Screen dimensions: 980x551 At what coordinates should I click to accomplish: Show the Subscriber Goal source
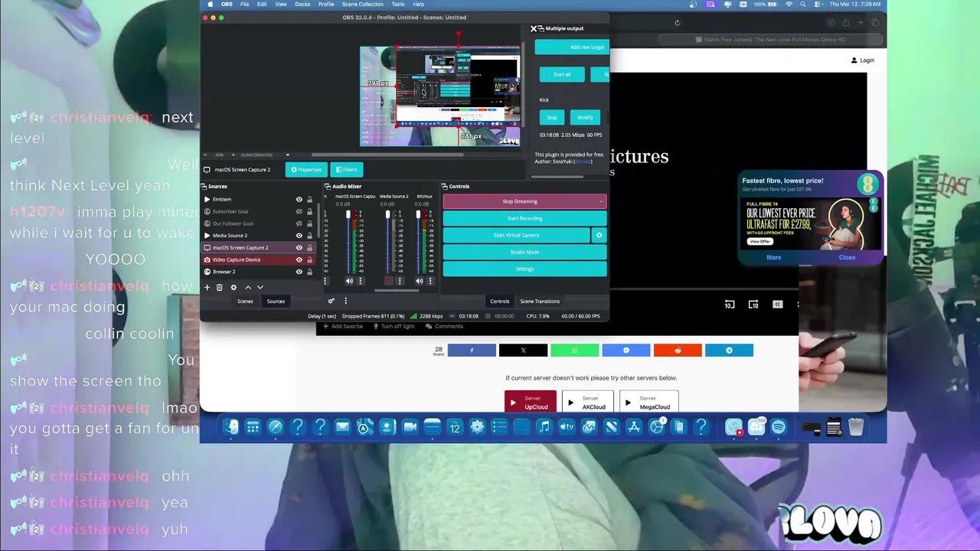(299, 211)
